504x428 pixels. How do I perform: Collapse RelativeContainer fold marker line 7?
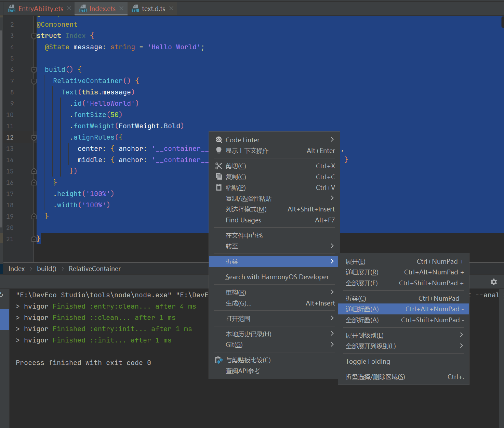pos(34,81)
